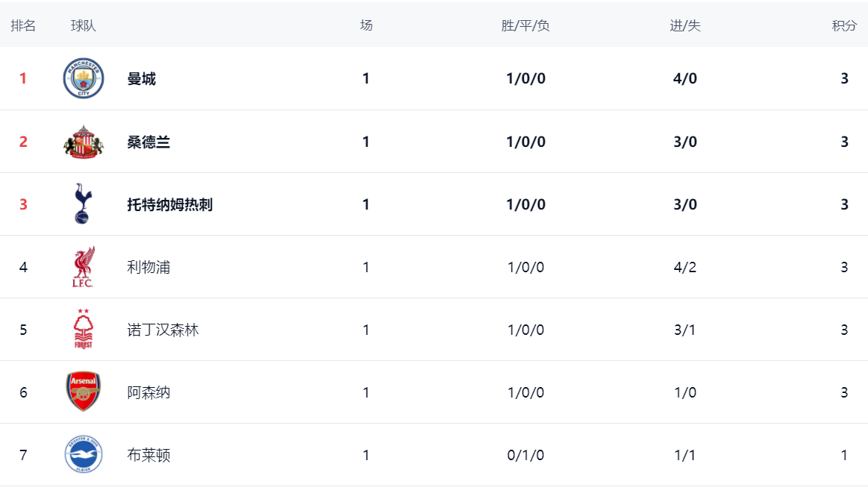868x490 pixels.
Task: Click the 积分 column header
Action: coord(844,25)
